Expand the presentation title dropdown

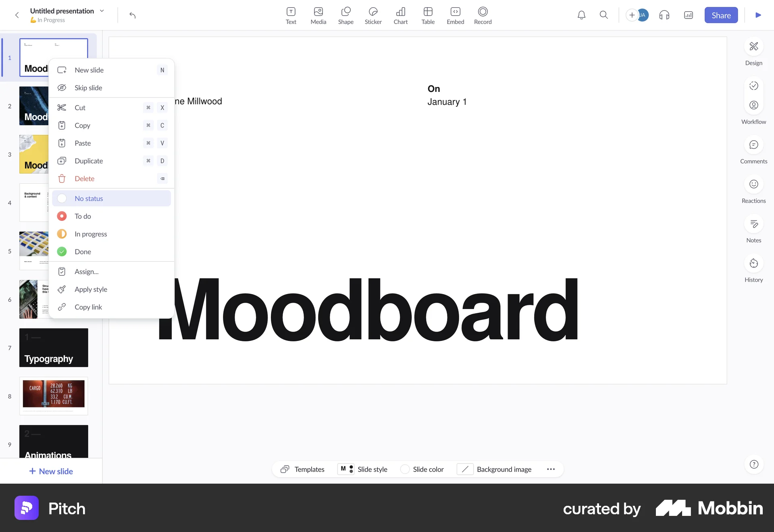[102, 11]
